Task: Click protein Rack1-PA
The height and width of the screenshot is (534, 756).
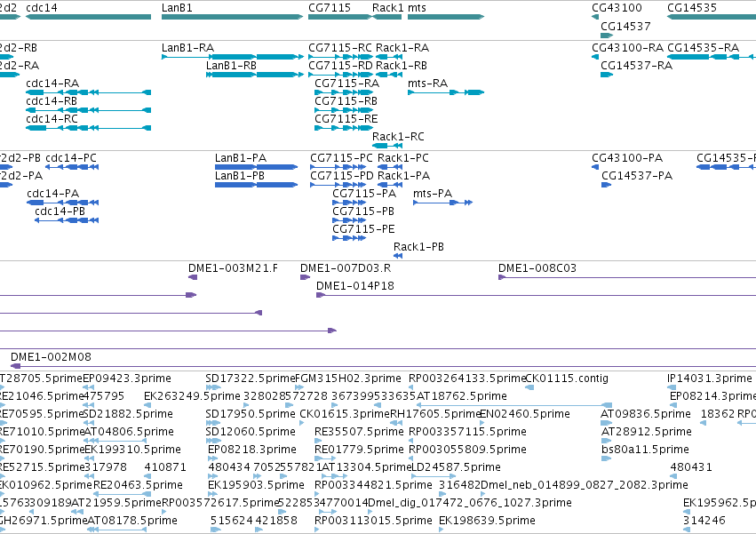Action: point(390,185)
